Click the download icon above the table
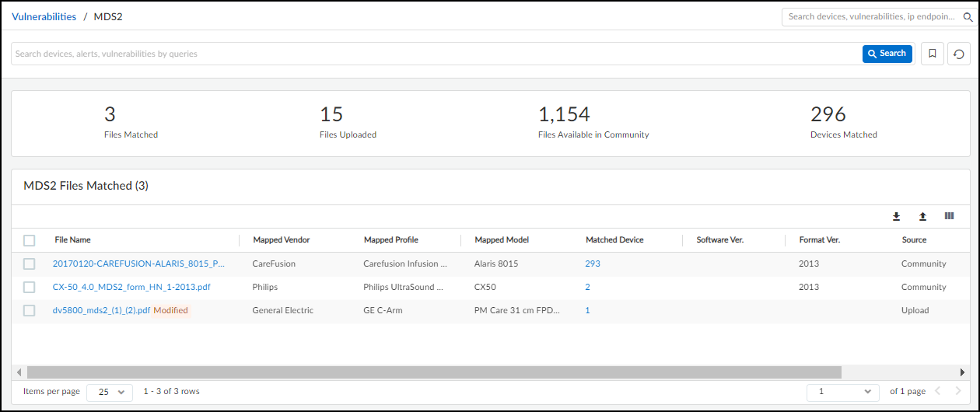 (x=896, y=216)
